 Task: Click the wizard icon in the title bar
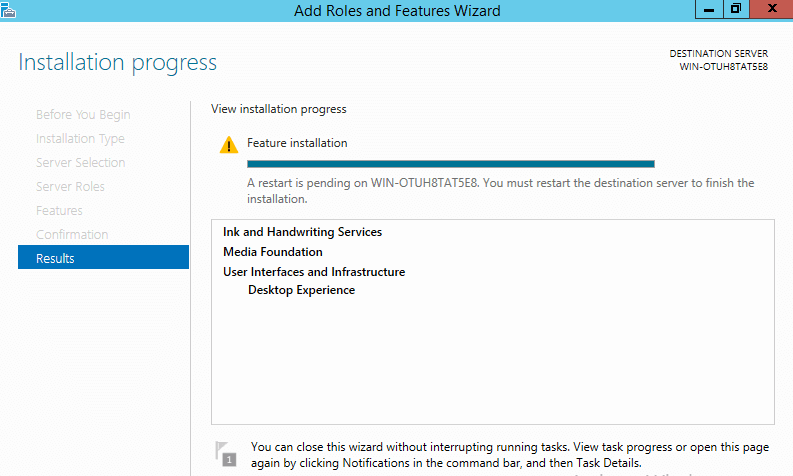click(10, 10)
